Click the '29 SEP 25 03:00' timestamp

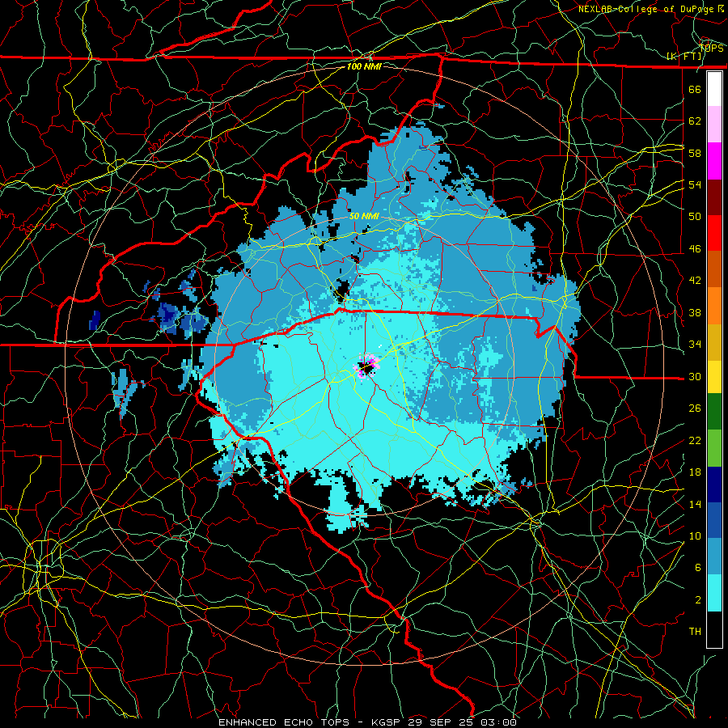pyautogui.click(x=463, y=722)
